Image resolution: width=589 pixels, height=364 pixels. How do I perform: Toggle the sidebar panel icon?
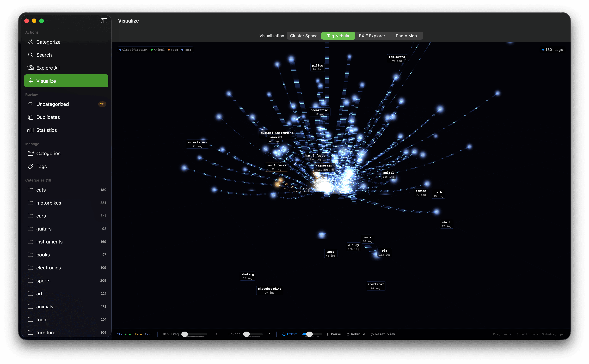tap(104, 21)
